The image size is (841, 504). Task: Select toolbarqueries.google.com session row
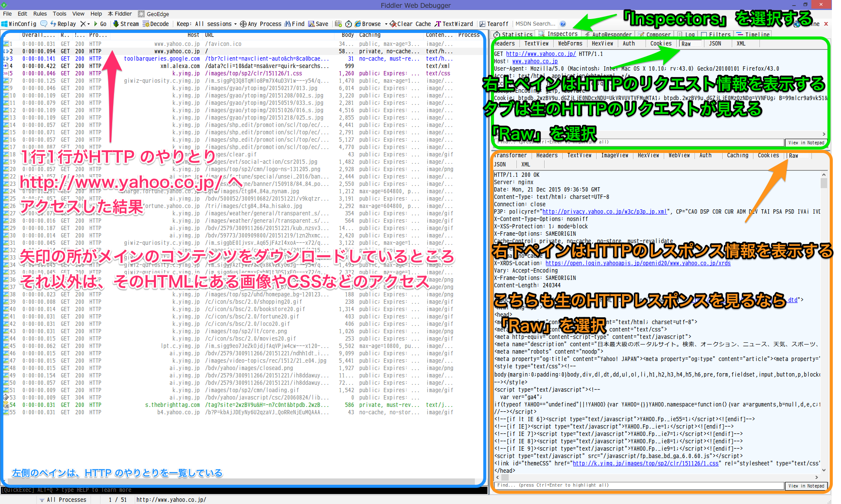243,59
